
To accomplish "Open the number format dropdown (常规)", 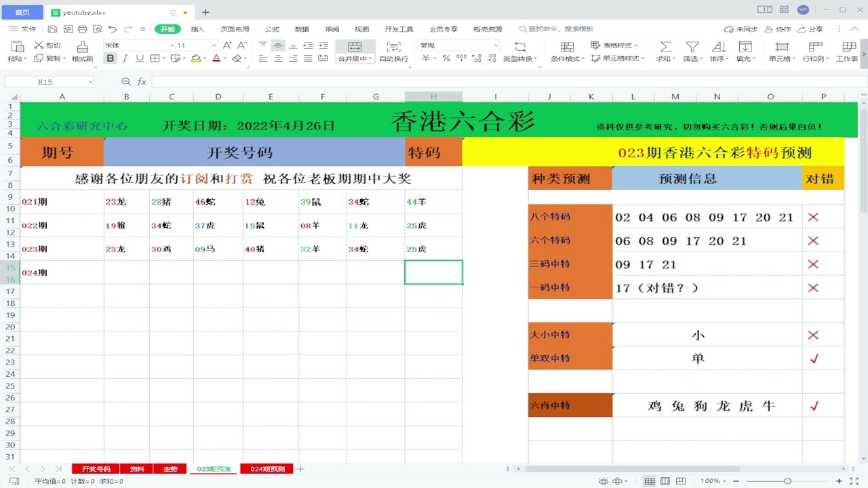I will (x=495, y=45).
